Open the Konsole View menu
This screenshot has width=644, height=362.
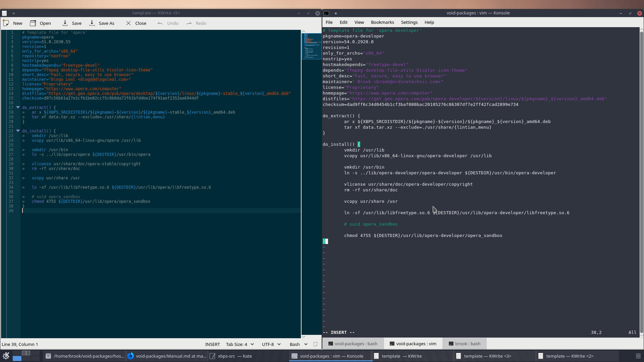(359, 22)
